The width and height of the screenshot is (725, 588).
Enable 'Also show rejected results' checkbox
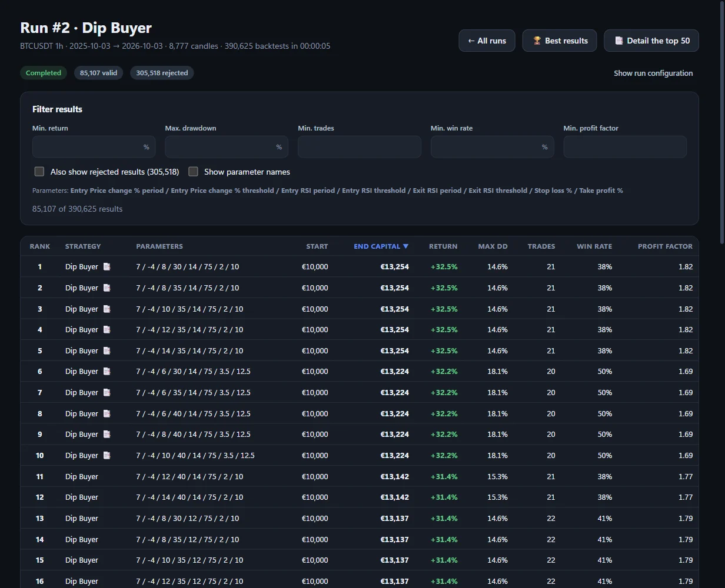[x=39, y=172]
